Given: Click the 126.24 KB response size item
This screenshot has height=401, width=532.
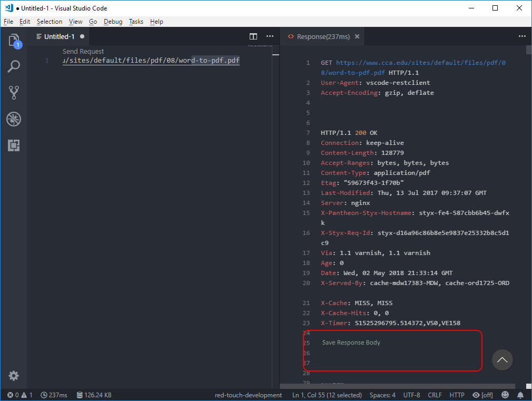Looking at the screenshot, I should click(x=94, y=395).
